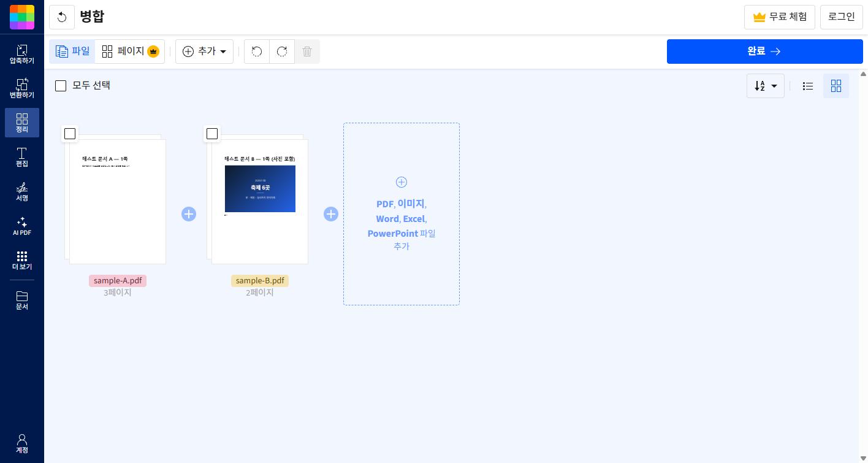Click the plus between sample-A and sample-B
This screenshot has height=463, width=868.
pos(189,214)
